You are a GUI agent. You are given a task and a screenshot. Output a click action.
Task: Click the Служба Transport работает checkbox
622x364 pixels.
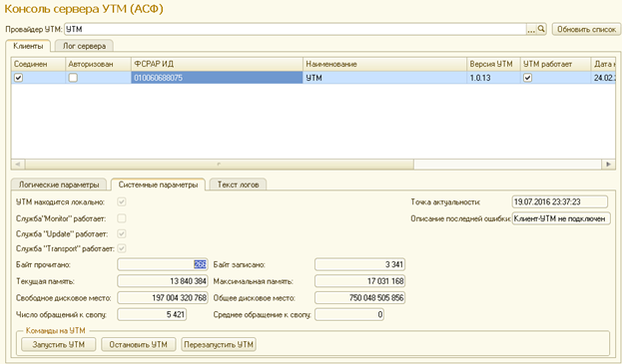coord(122,248)
